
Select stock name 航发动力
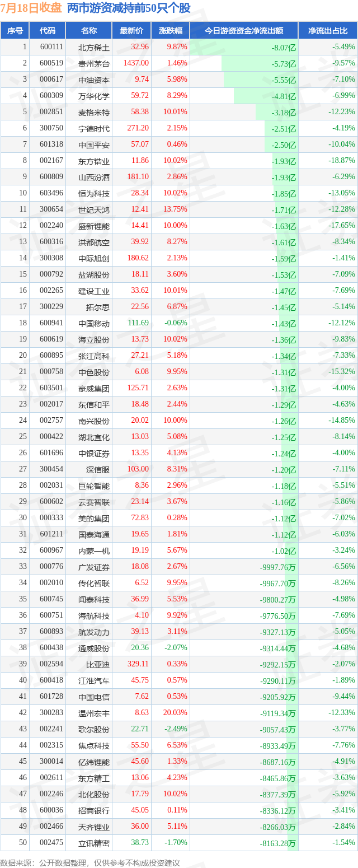tap(94, 632)
